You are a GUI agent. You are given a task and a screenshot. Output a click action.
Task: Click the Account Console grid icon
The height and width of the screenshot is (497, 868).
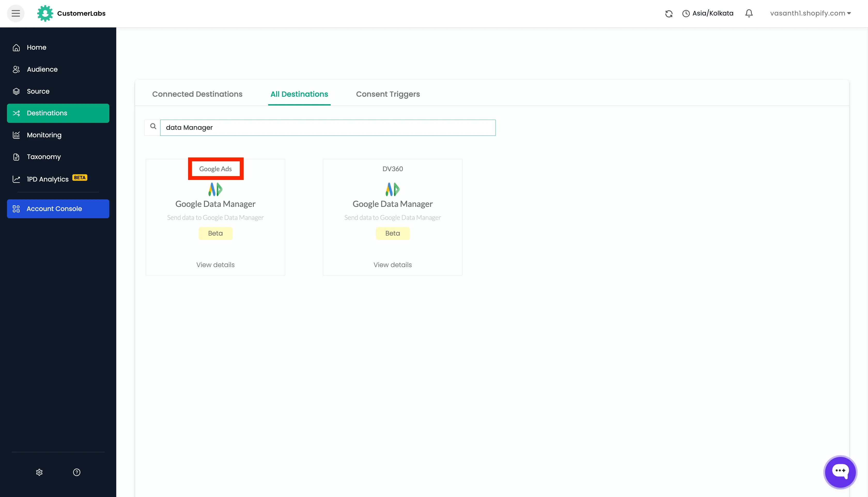[x=16, y=209]
